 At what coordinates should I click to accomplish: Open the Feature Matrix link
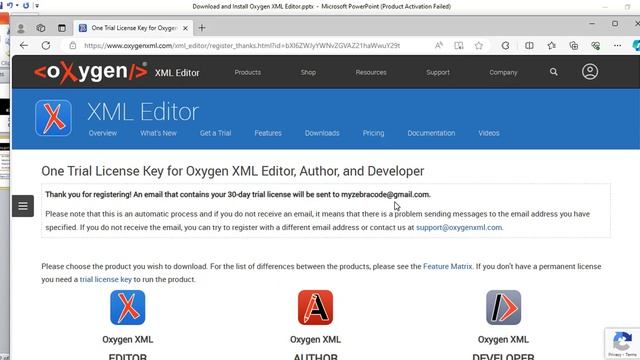(x=447, y=267)
